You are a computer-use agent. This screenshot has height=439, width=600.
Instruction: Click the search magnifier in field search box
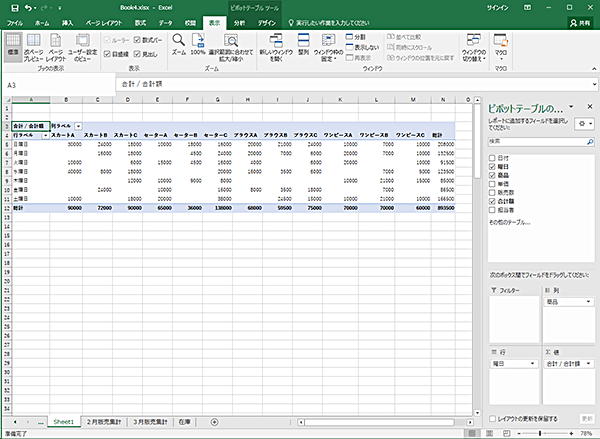pos(590,142)
